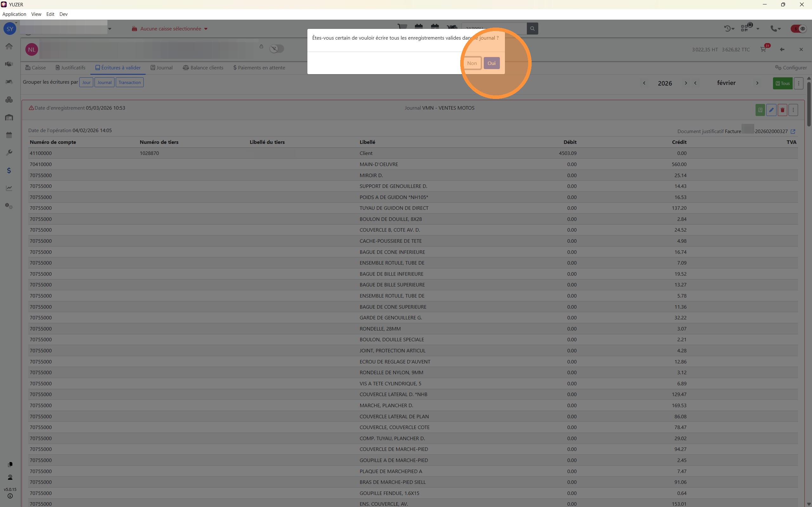
Task: Open the phone dropdown menu
Action: pyautogui.click(x=775, y=29)
